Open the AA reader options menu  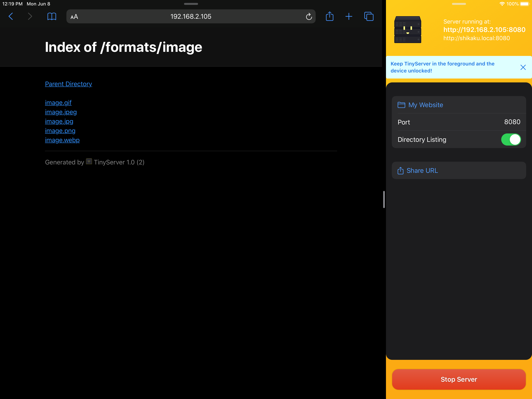pyautogui.click(x=74, y=17)
